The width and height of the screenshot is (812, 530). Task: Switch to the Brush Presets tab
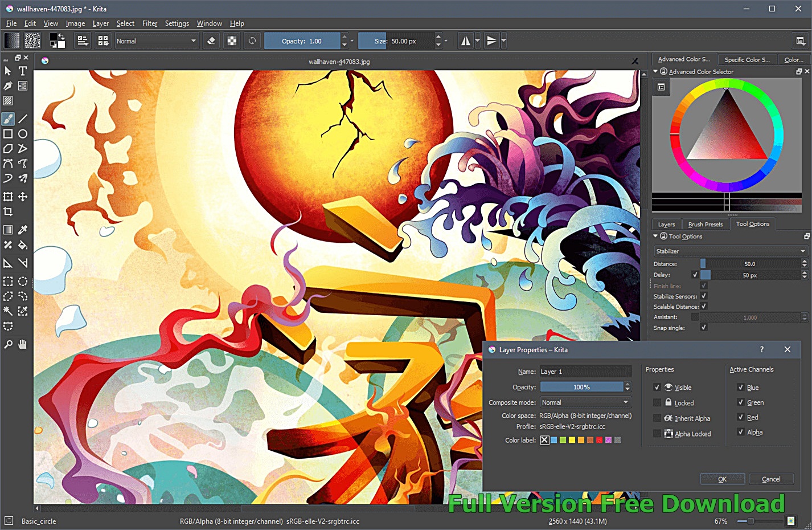(705, 224)
